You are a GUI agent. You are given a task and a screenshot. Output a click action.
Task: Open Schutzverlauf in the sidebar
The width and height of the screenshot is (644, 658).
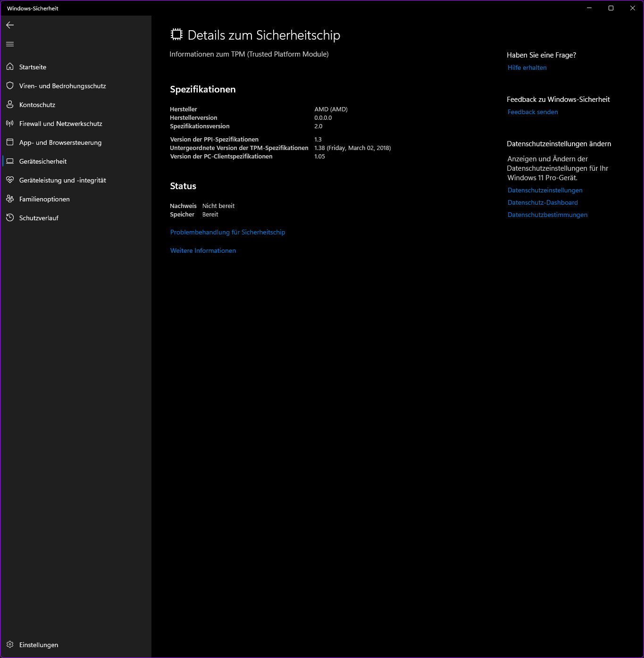pyautogui.click(x=76, y=218)
